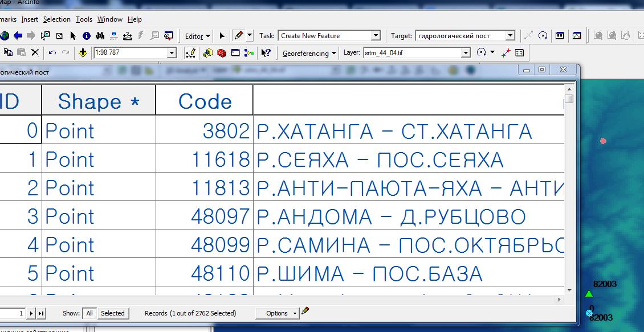Click the Split Tool icon
This screenshot has height=332, width=644.
(x=528, y=36)
